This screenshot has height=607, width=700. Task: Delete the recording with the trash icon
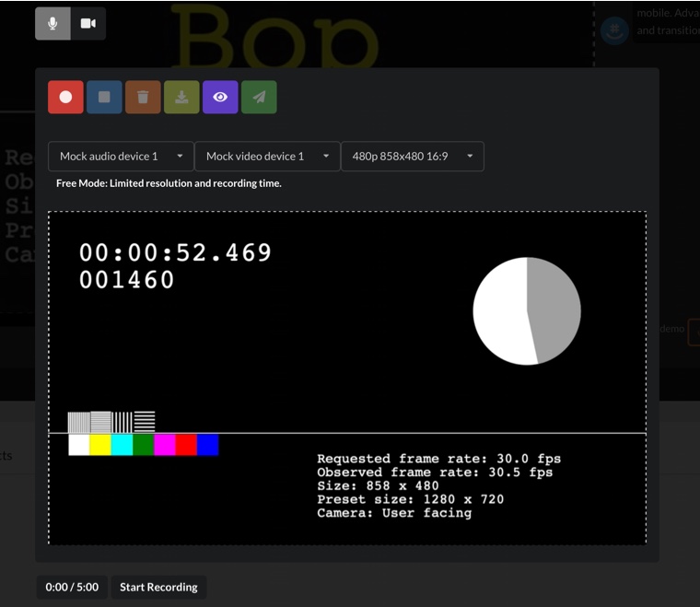tap(143, 97)
